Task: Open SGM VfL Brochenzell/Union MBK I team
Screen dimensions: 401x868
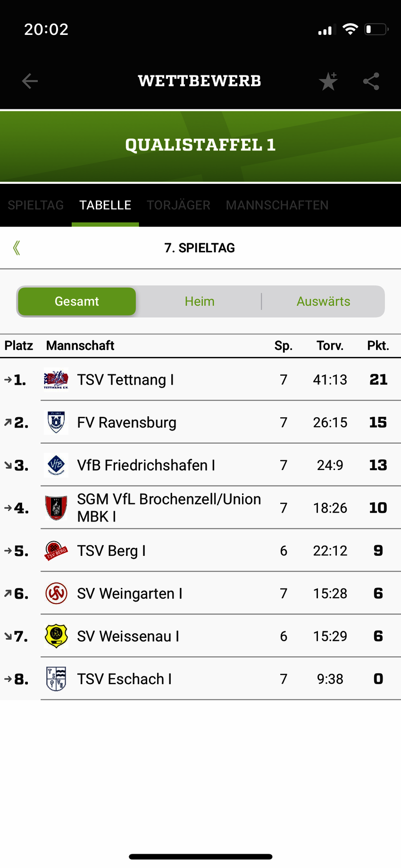Action: [x=168, y=508]
